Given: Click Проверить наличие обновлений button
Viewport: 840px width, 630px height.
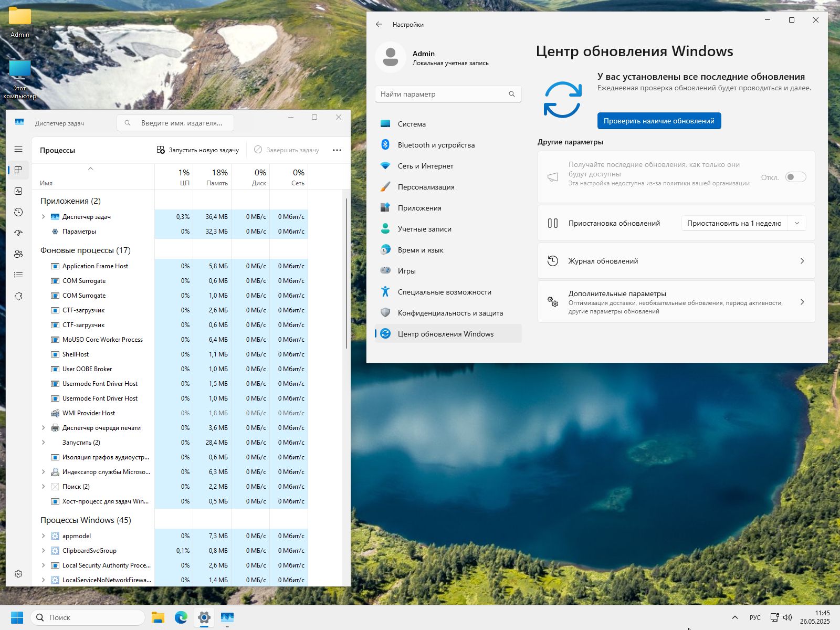Looking at the screenshot, I should coord(659,121).
